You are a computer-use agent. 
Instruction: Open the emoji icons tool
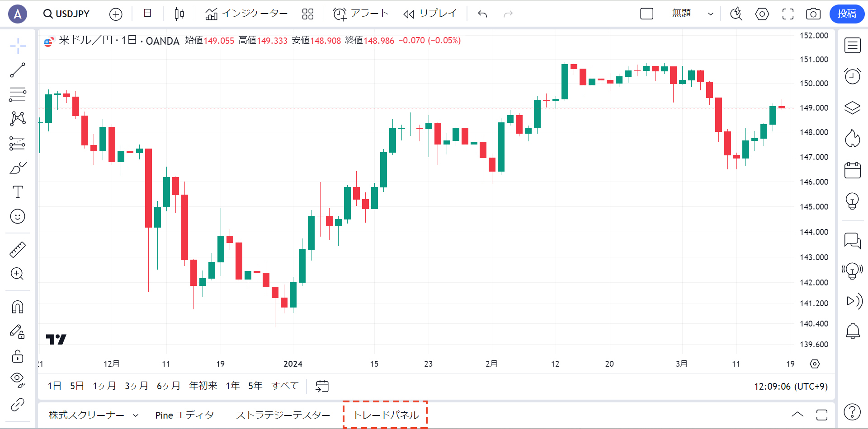18,216
